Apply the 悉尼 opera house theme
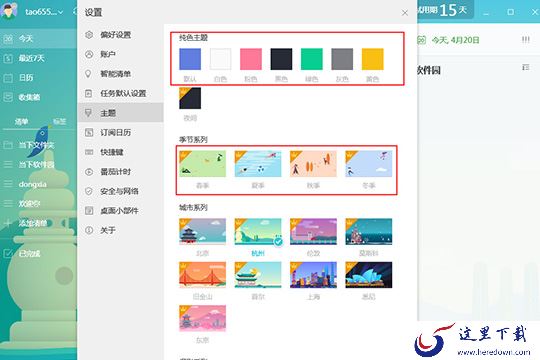The height and width of the screenshot is (360, 540). pos(368,275)
